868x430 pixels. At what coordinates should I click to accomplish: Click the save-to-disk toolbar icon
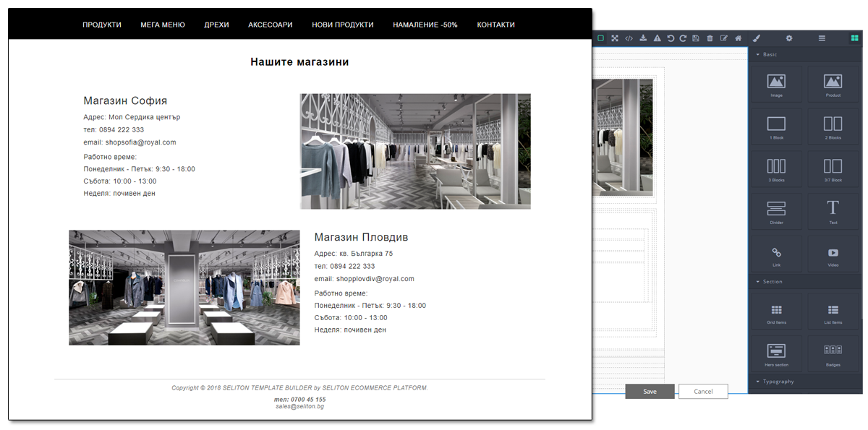(696, 38)
